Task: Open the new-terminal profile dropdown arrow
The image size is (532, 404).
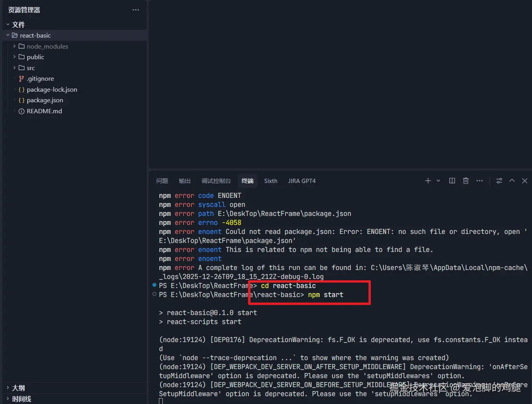Action: click(438, 181)
